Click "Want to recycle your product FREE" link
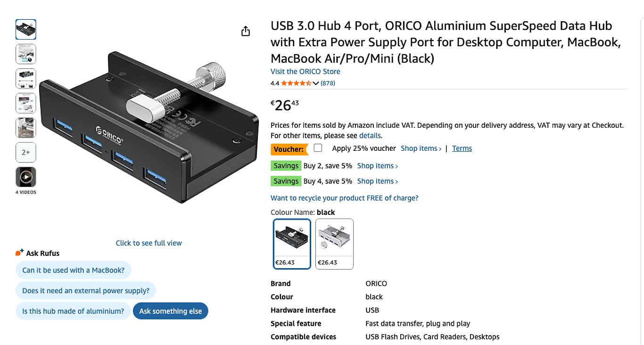Screen dimensions: 644x345 point(344,198)
